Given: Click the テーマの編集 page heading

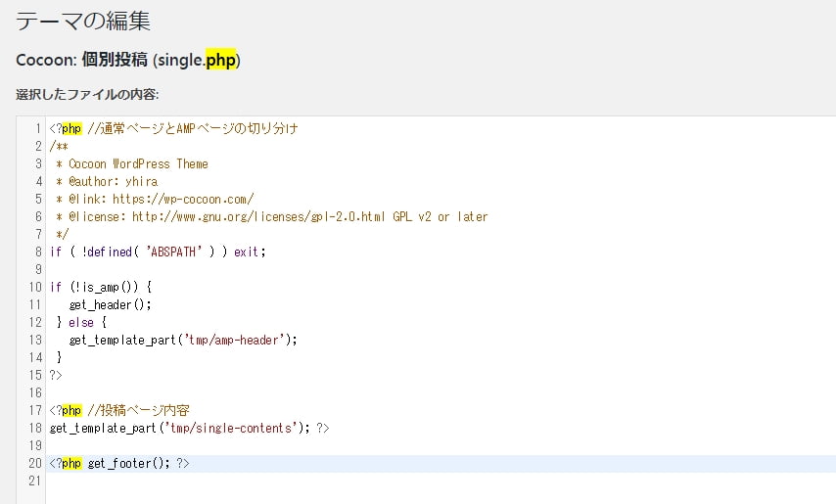Looking at the screenshot, I should [83, 21].
